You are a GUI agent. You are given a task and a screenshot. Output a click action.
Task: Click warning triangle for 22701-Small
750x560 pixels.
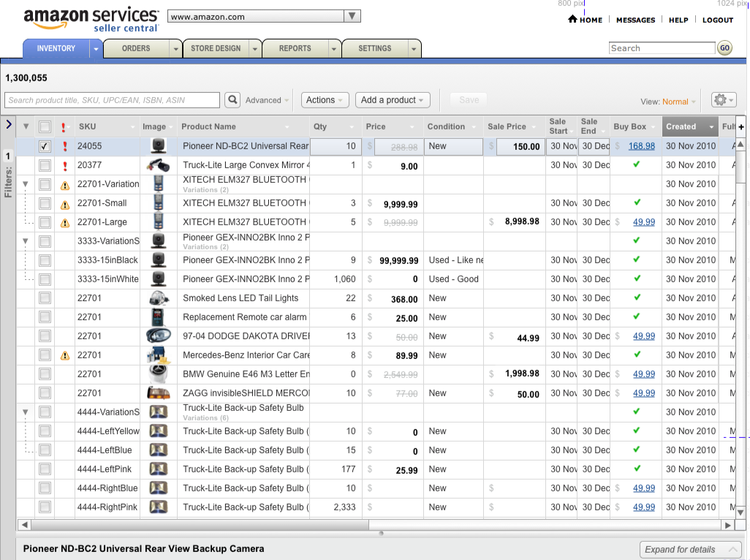tap(65, 205)
